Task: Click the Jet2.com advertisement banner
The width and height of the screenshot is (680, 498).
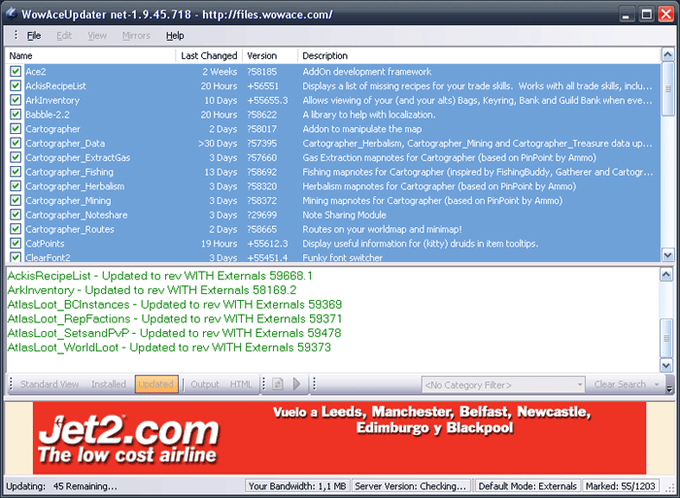Action: tap(340, 438)
